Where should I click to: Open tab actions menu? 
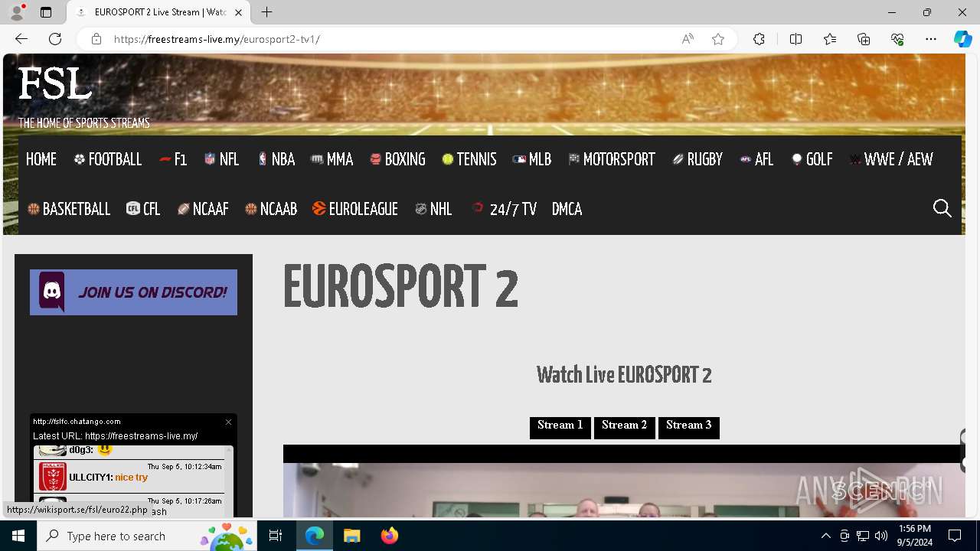pyautogui.click(x=46, y=12)
